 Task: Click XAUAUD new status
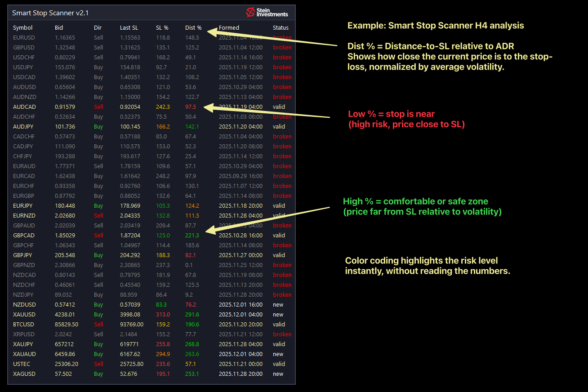(x=278, y=354)
